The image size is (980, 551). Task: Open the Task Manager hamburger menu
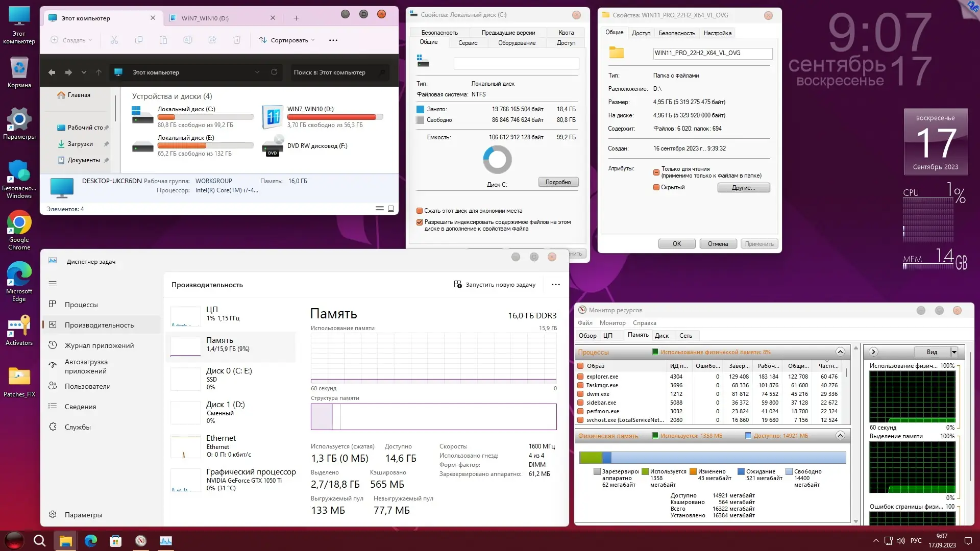click(x=53, y=284)
